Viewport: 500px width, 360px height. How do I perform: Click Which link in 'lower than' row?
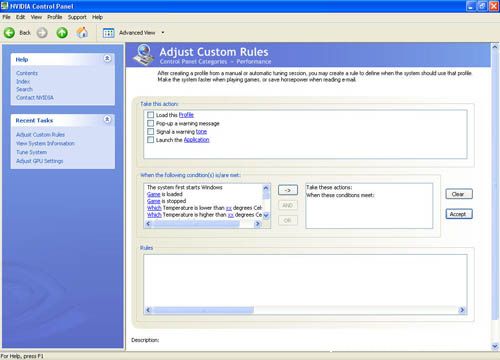coord(154,208)
